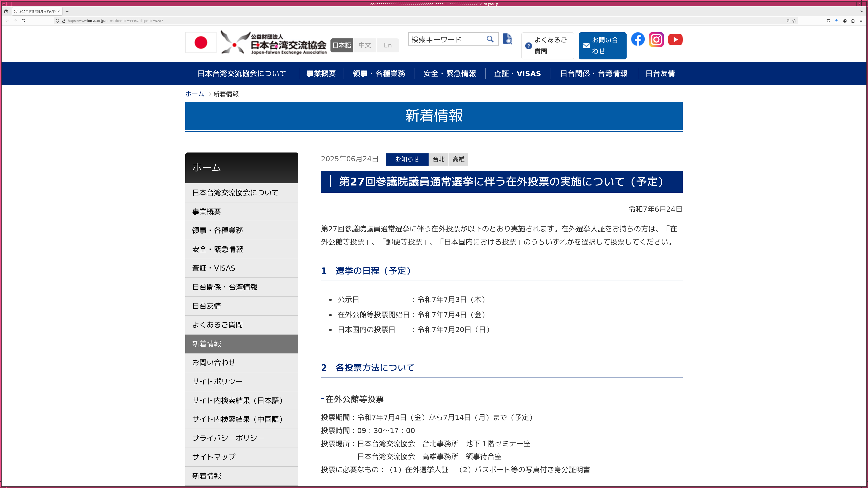This screenshot has width=868, height=488.
Task: Open the document search icon
Action: (507, 39)
